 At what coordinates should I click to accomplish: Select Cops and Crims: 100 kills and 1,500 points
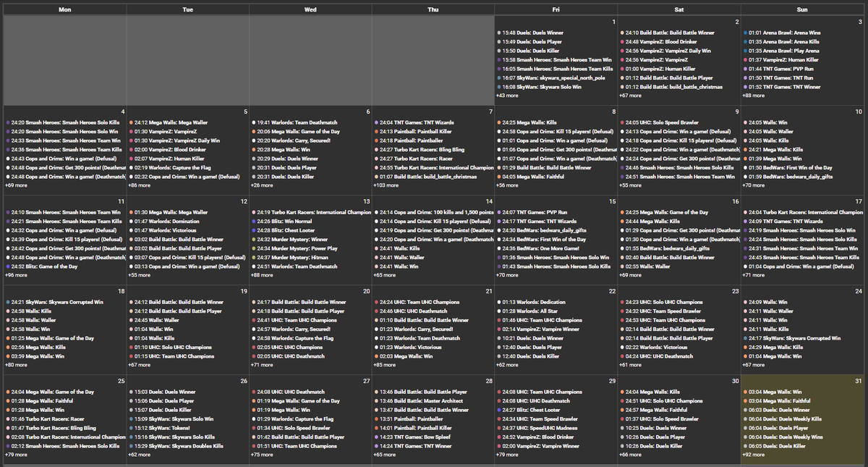pos(433,212)
